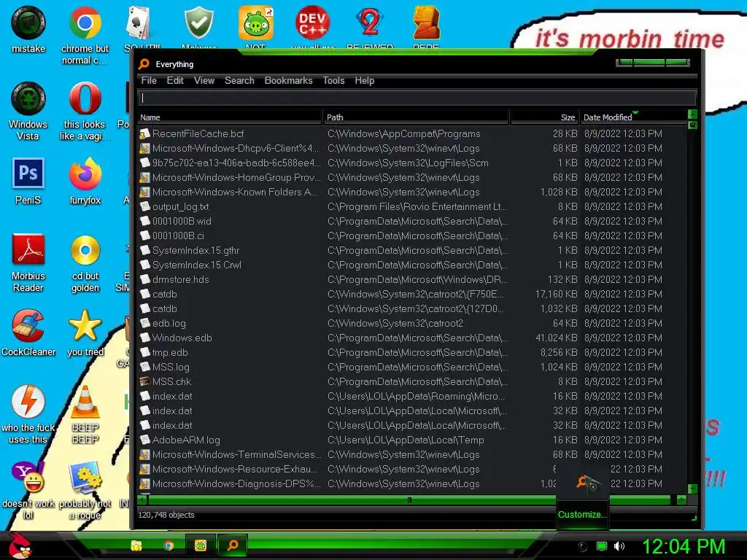Viewport: 747px width, 560px height.
Task: Select Microsoft-Windows-Known Folders log row
Action: (x=412, y=192)
